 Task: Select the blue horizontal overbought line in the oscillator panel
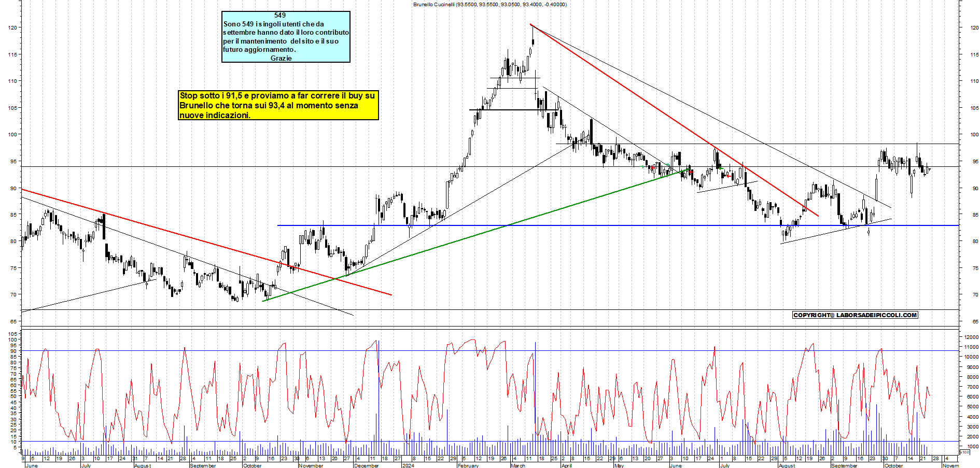coord(490,351)
